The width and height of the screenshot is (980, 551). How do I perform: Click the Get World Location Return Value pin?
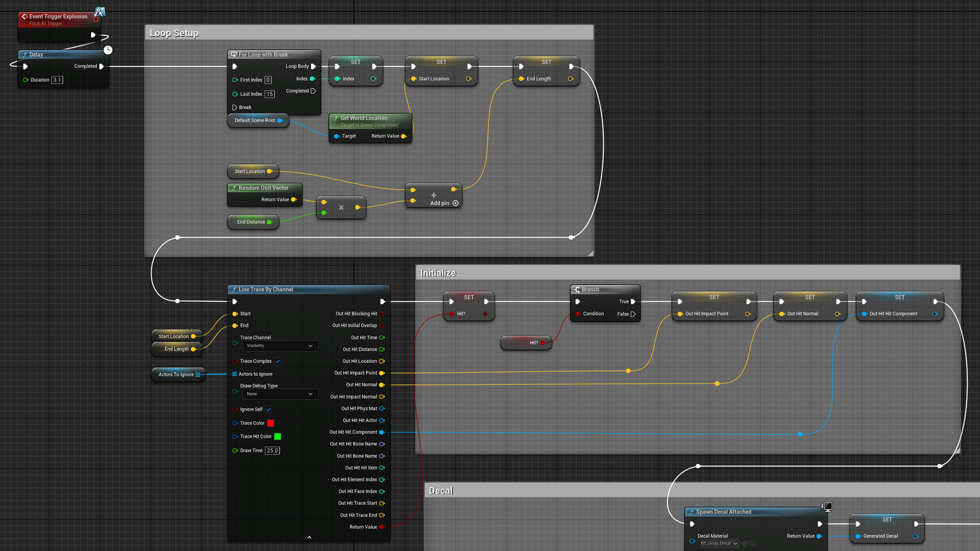click(404, 136)
